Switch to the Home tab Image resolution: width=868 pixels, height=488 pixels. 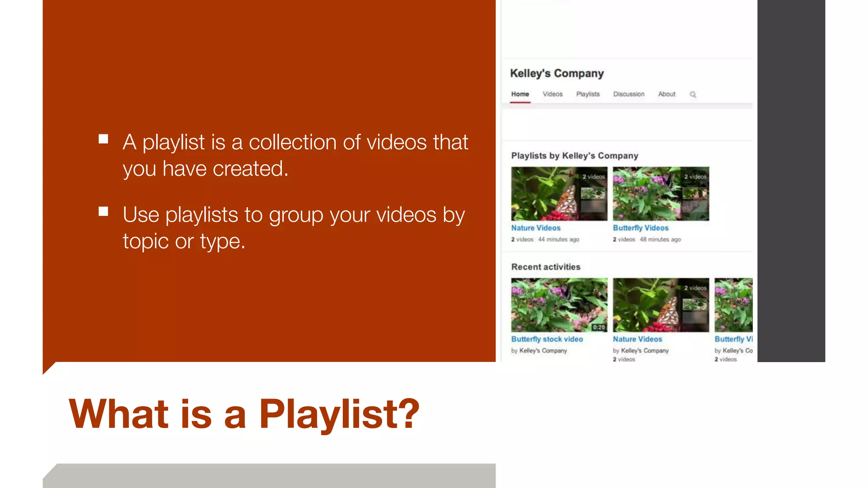click(520, 94)
